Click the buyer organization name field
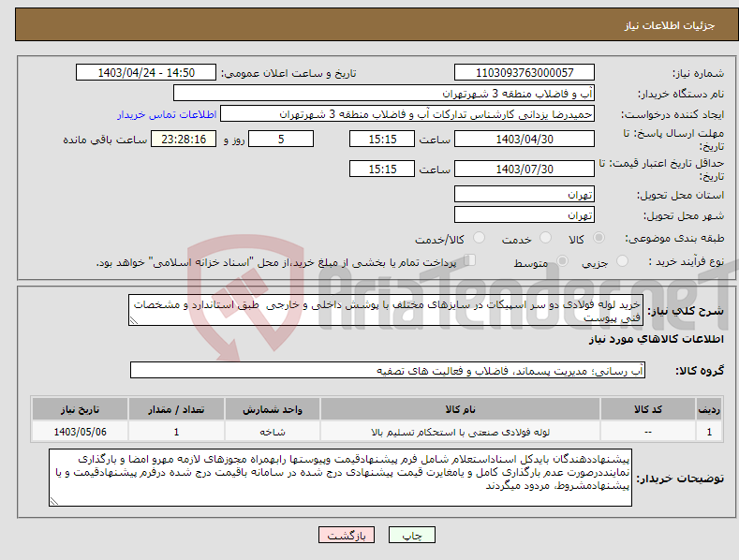This screenshot has width=739, height=560. coord(384,94)
